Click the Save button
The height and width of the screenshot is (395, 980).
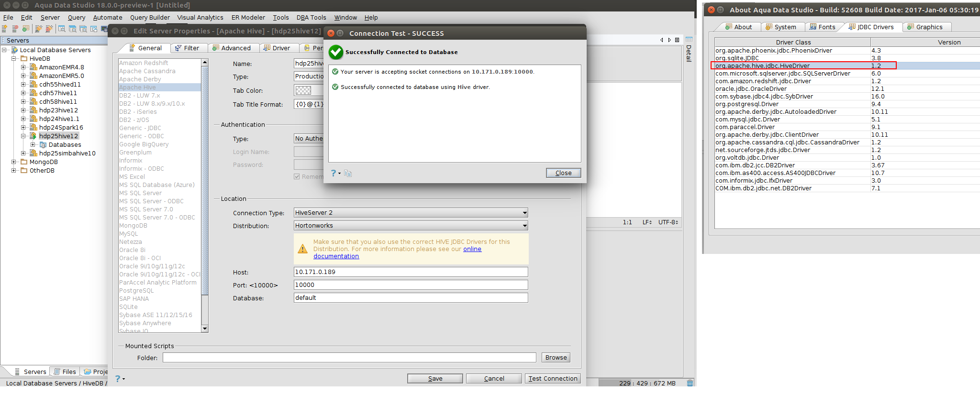[x=435, y=378]
